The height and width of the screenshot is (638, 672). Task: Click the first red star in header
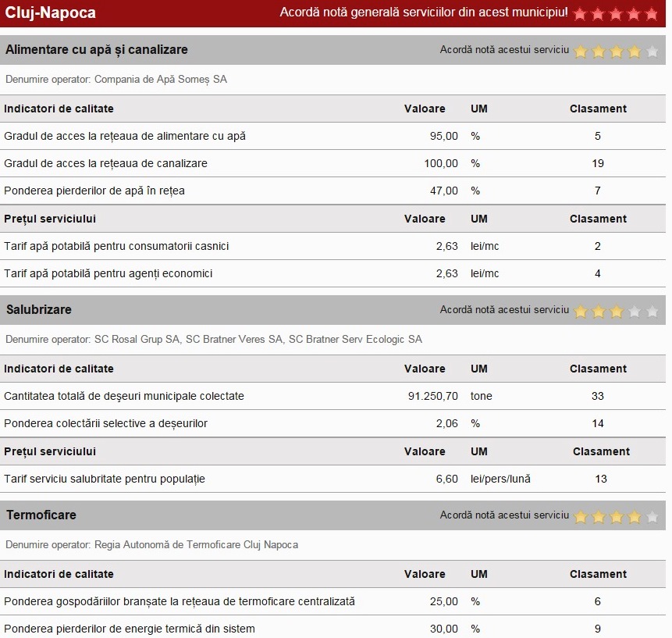click(x=580, y=13)
